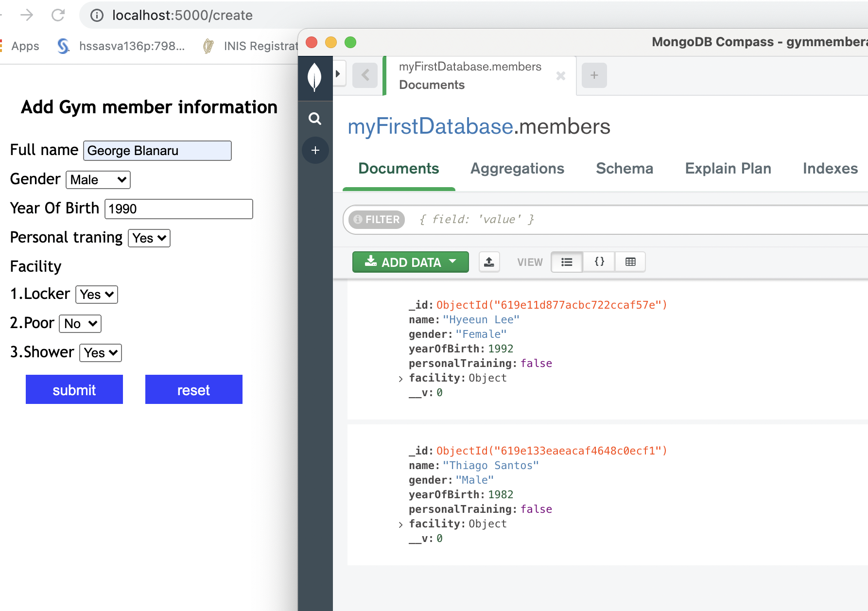
Task: Open the hssasva136p bookmark
Action: click(122, 46)
